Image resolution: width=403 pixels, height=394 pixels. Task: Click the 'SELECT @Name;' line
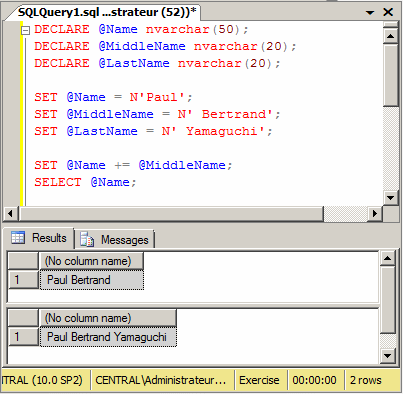(x=85, y=182)
